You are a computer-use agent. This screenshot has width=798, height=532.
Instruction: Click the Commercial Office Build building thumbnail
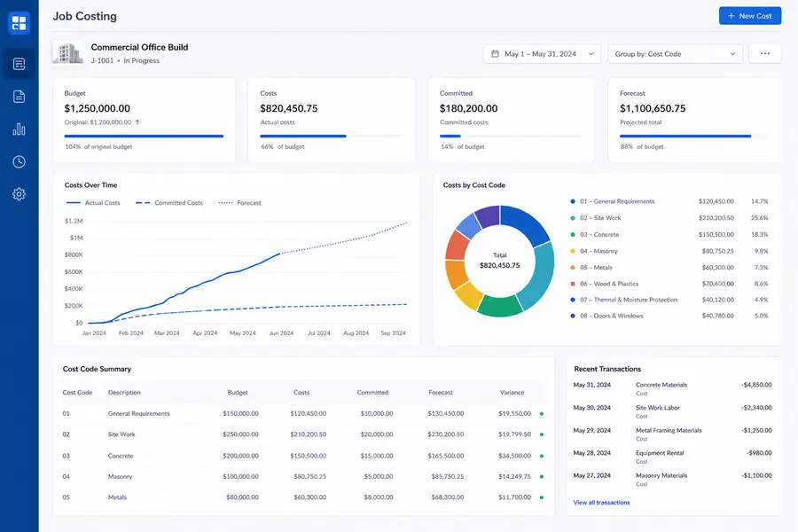pyautogui.click(x=68, y=53)
